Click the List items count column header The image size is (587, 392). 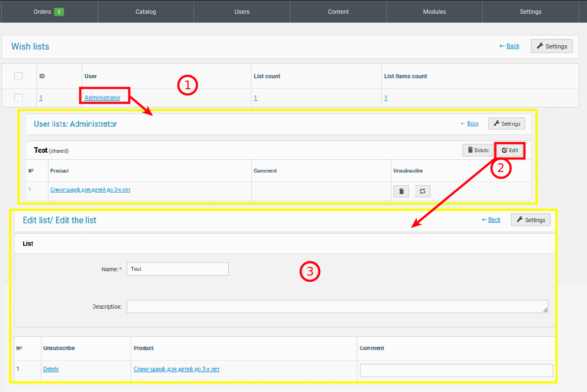click(406, 76)
